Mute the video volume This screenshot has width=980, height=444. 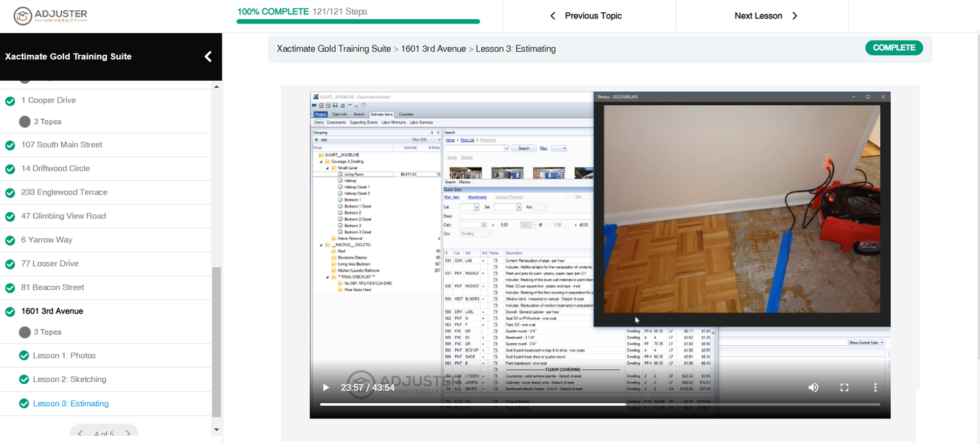[x=813, y=388]
